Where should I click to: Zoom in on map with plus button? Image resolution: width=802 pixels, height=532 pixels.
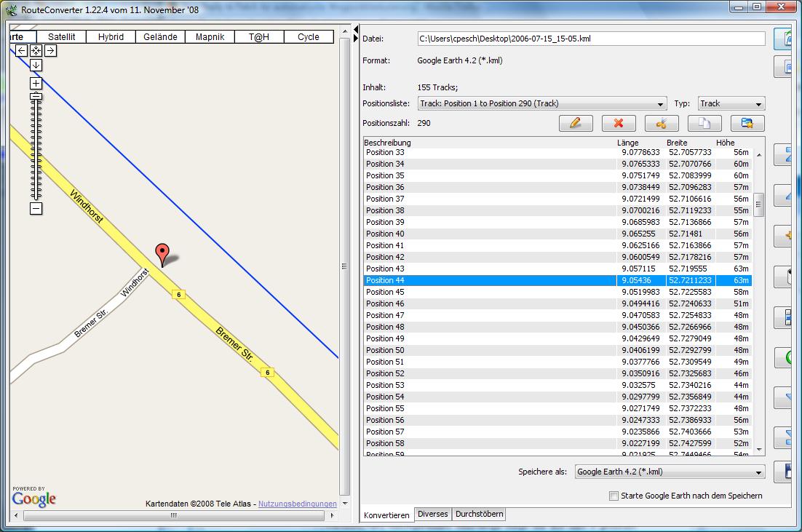click(x=36, y=83)
